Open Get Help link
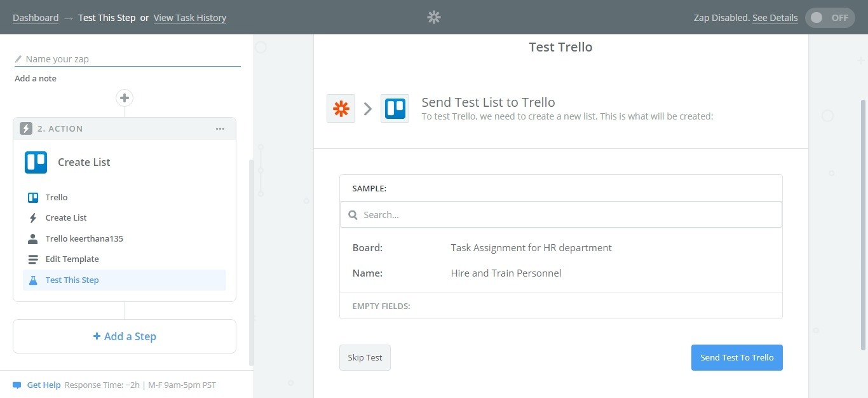 44,385
